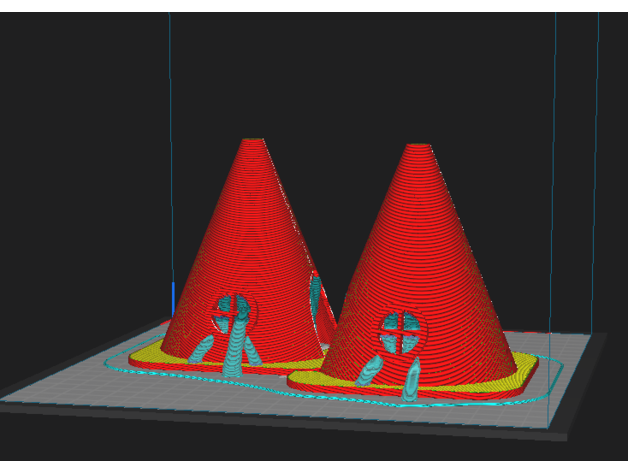Click the left vertical build volume line

(x=170, y=150)
